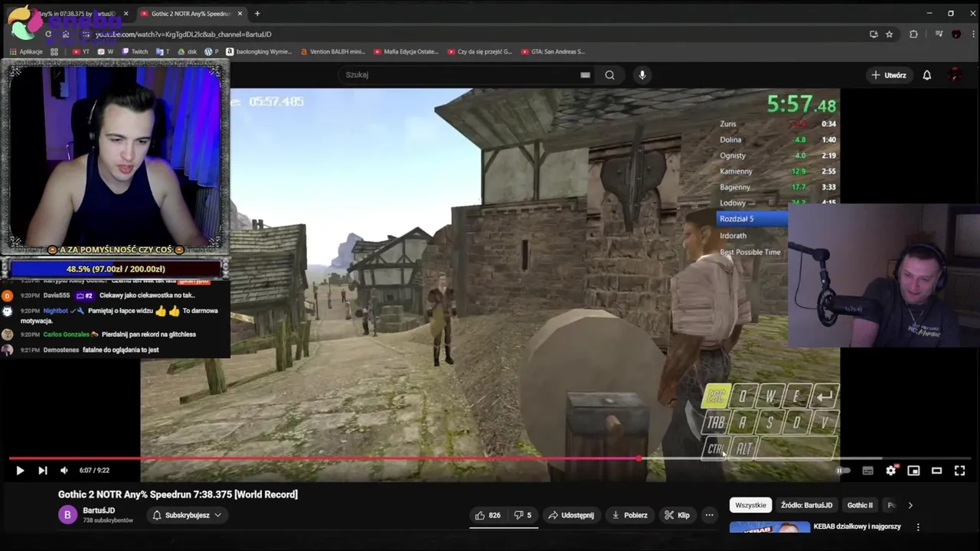Open KEBAB działkowy recommended video thumbnail
980x551 pixels.
click(769, 527)
